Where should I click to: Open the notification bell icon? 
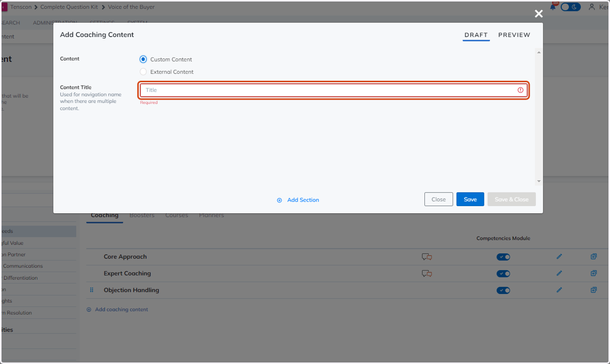[553, 7]
